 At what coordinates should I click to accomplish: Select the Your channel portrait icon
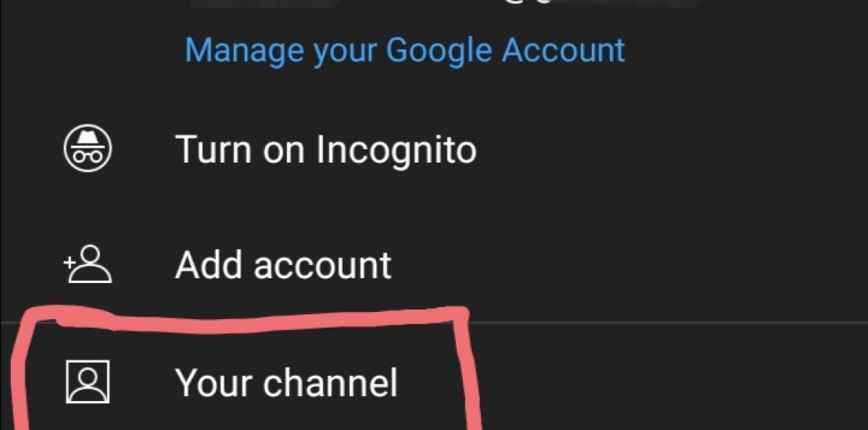[88, 382]
